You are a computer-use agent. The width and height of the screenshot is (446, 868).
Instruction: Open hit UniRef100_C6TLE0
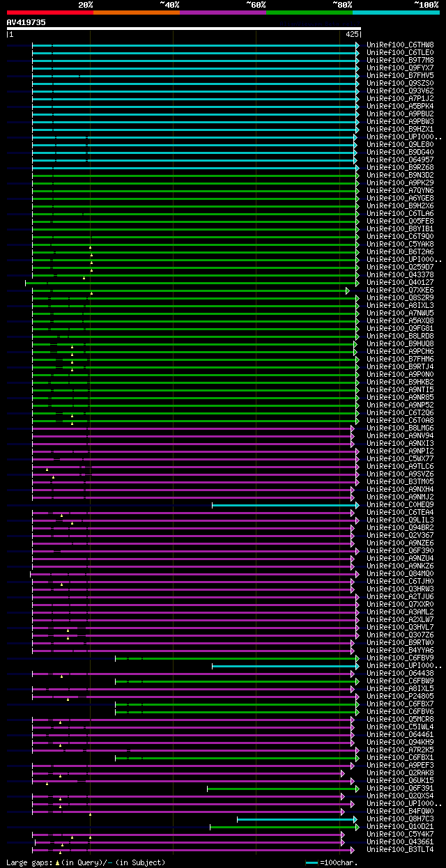pos(400,52)
